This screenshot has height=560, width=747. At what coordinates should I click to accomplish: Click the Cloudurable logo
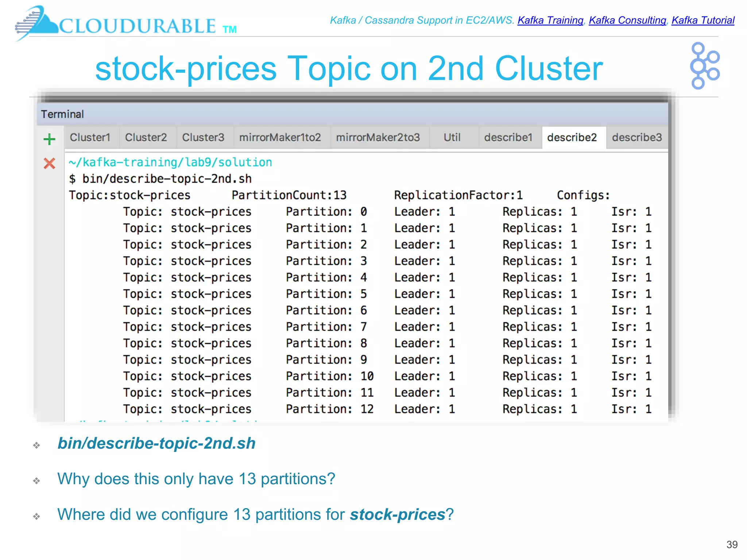pos(126,23)
